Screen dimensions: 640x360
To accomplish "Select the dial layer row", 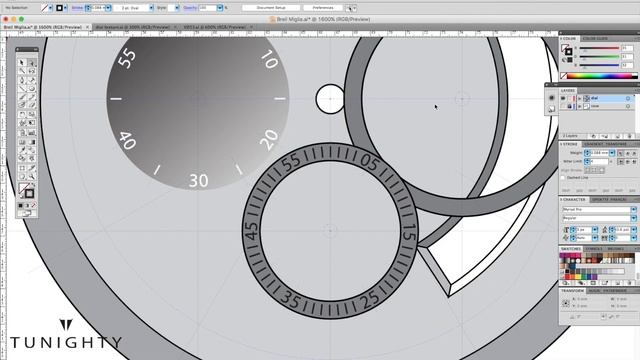I will pyautogui.click(x=596, y=98).
